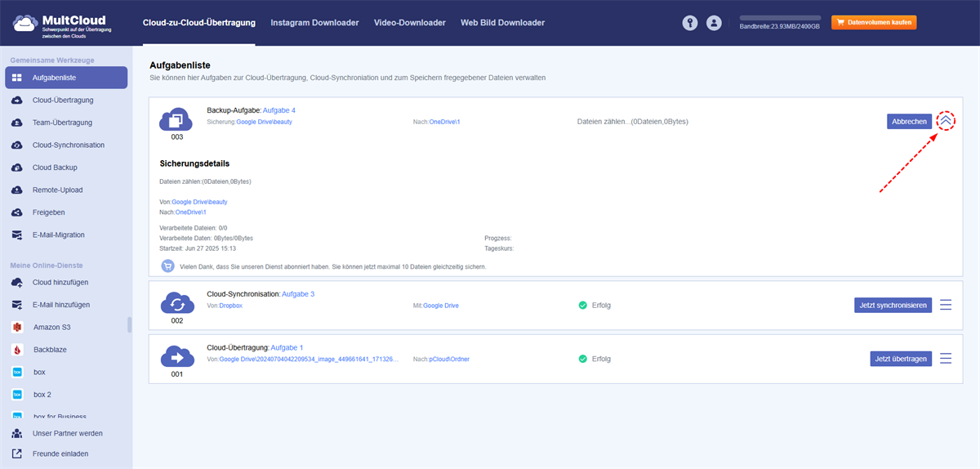This screenshot has height=469, width=980.
Task: Open the Aufgabe 3 hamburger options menu
Action: click(946, 305)
